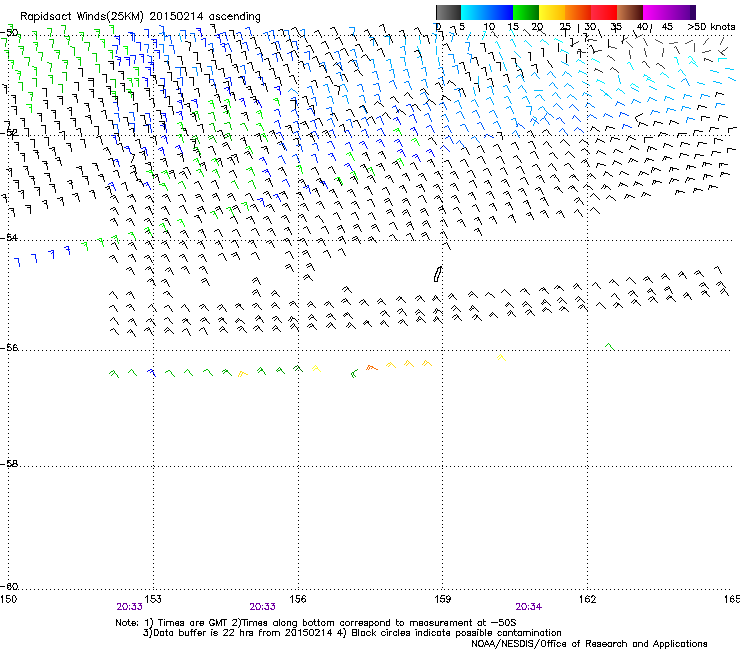Click the longitude label 150
740x650 pixels.
point(8,599)
